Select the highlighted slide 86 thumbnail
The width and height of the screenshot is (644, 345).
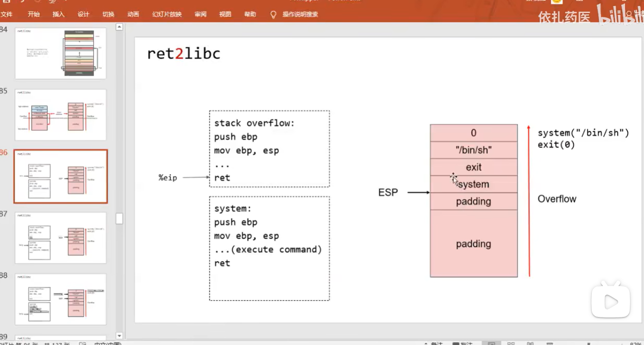[61, 176]
